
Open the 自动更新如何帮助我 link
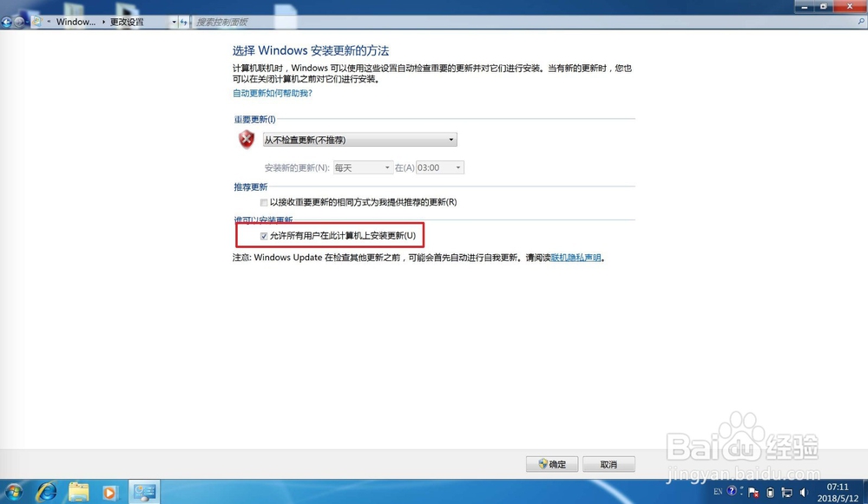point(273,93)
